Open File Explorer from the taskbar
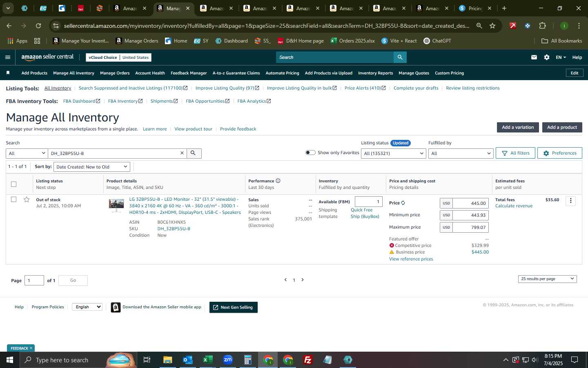Viewport: 588px width, 368px height. 168,360
